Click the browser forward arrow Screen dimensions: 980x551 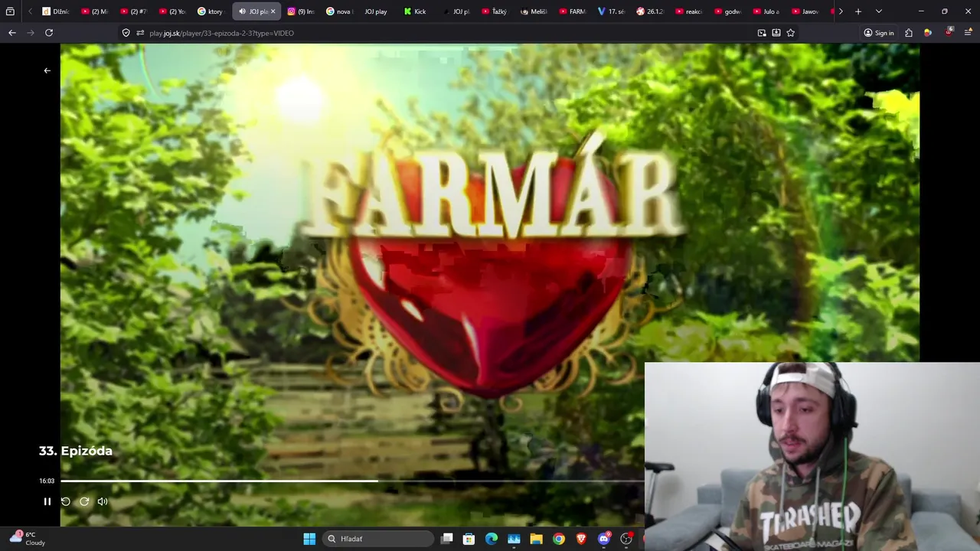click(x=31, y=33)
